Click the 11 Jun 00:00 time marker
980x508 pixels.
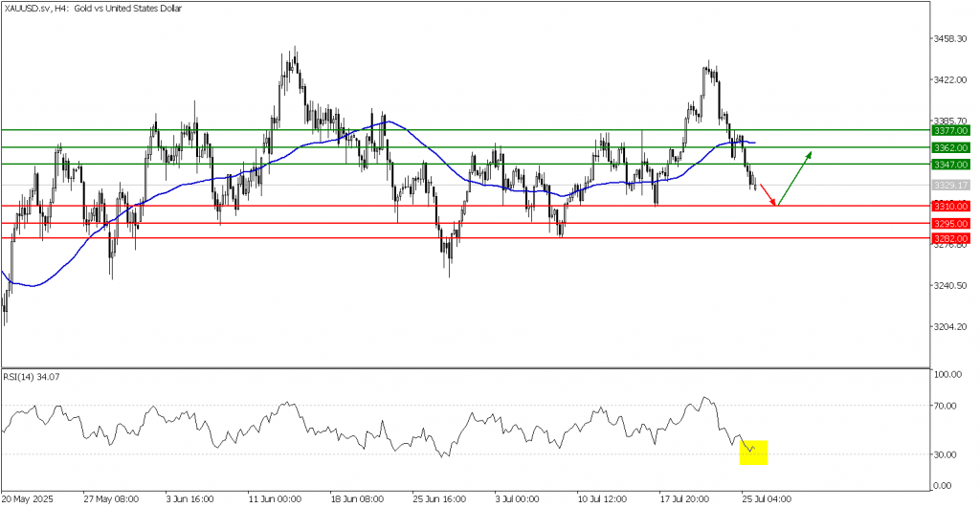pyautogui.click(x=274, y=499)
